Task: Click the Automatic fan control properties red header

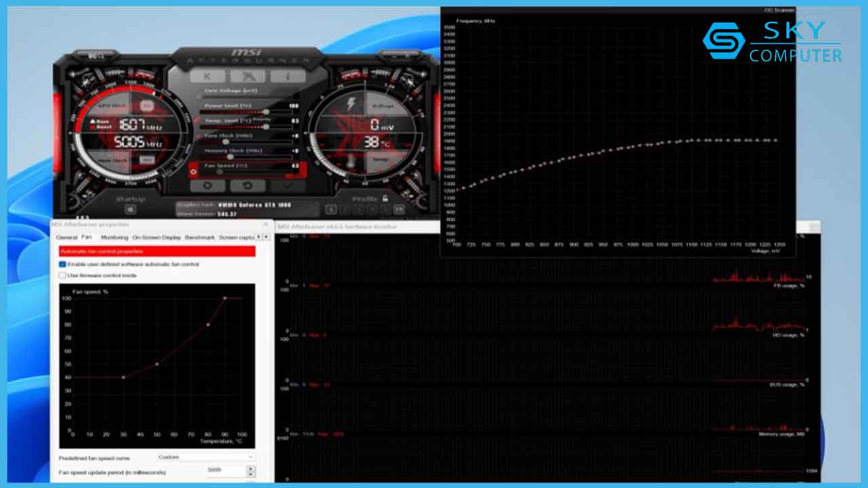Action: pos(157,251)
